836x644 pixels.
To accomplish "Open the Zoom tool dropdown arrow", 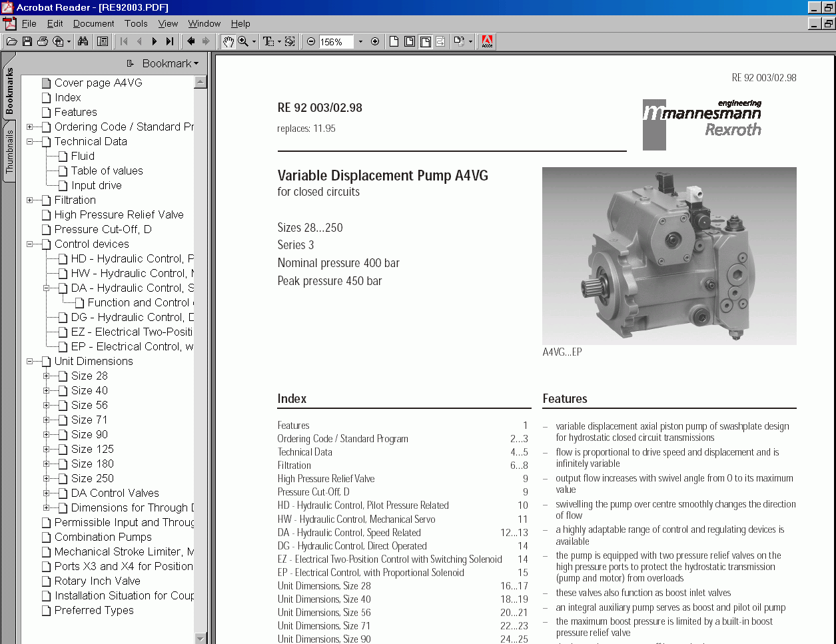I will point(254,41).
